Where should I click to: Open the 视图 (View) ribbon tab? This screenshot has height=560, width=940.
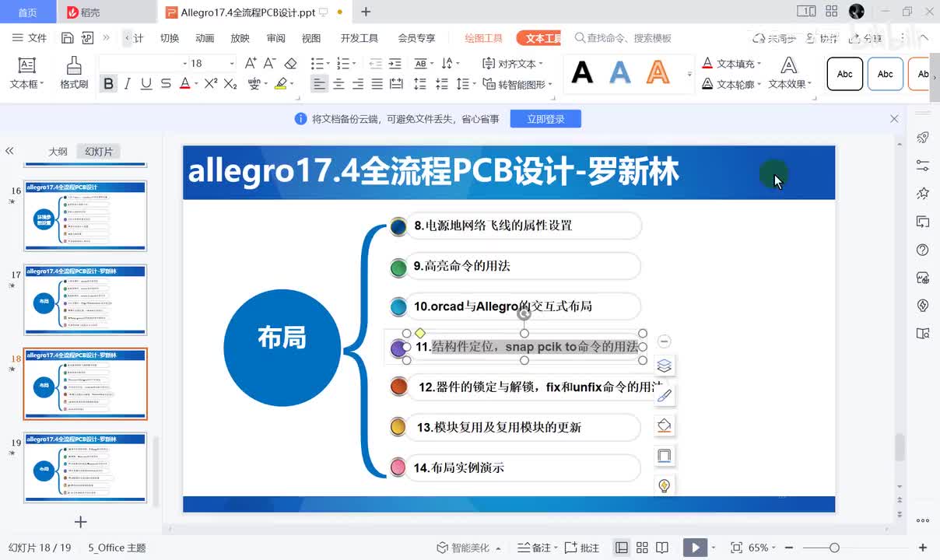click(311, 38)
